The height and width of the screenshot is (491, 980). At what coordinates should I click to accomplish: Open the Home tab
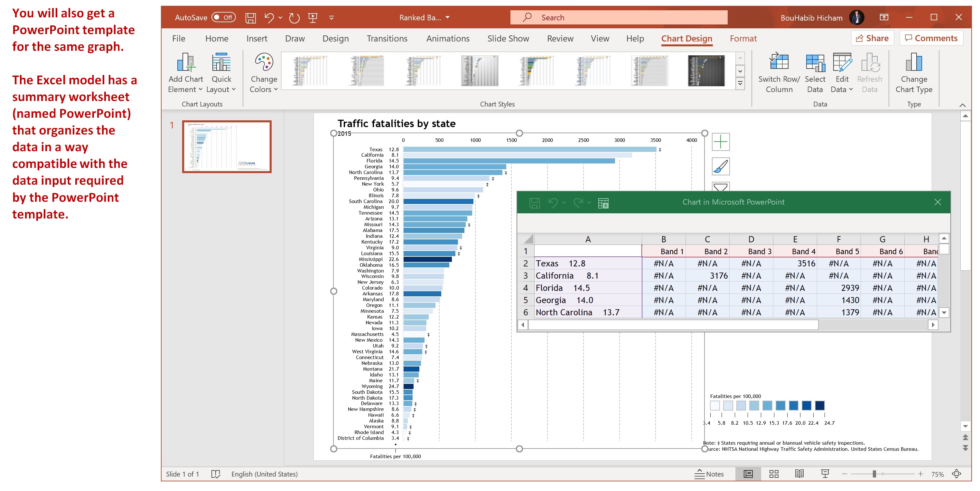tap(217, 38)
